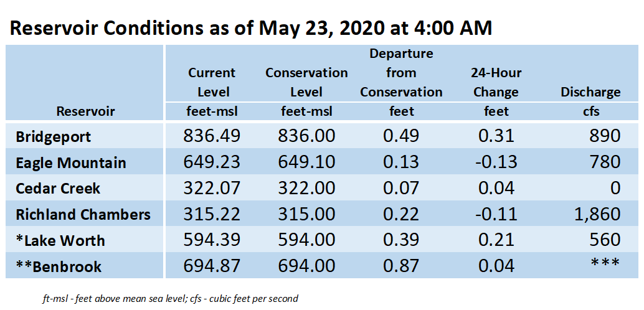
Task: Select the Departure from Conservation header
Action: [401, 73]
